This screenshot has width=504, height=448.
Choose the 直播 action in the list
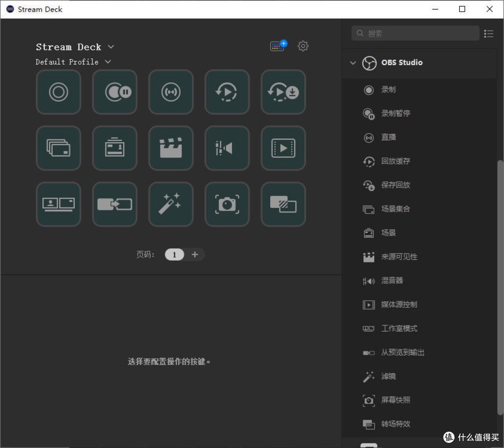click(419, 138)
